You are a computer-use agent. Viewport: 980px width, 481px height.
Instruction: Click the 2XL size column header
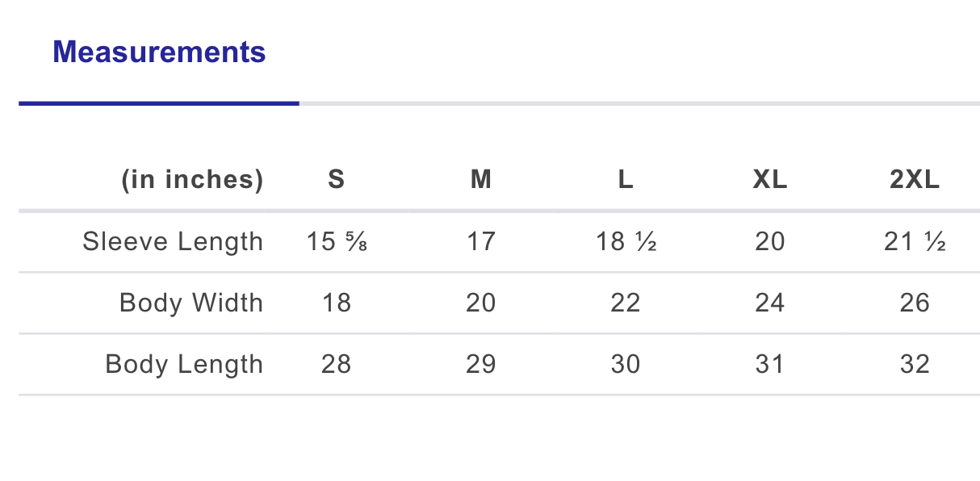915,180
